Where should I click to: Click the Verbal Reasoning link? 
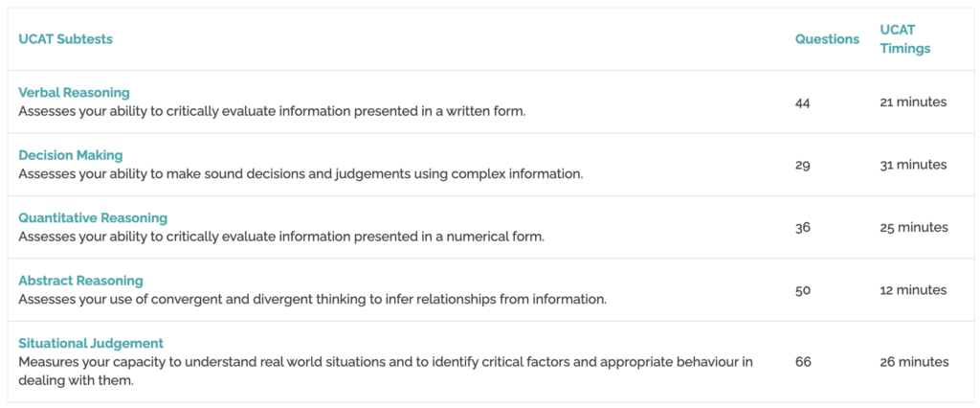tap(74, 93)
